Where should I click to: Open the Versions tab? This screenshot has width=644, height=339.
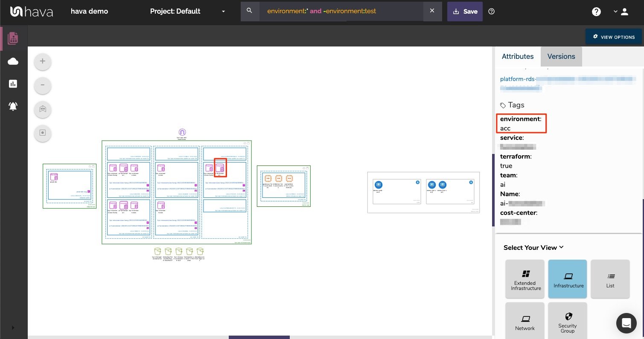561,56
